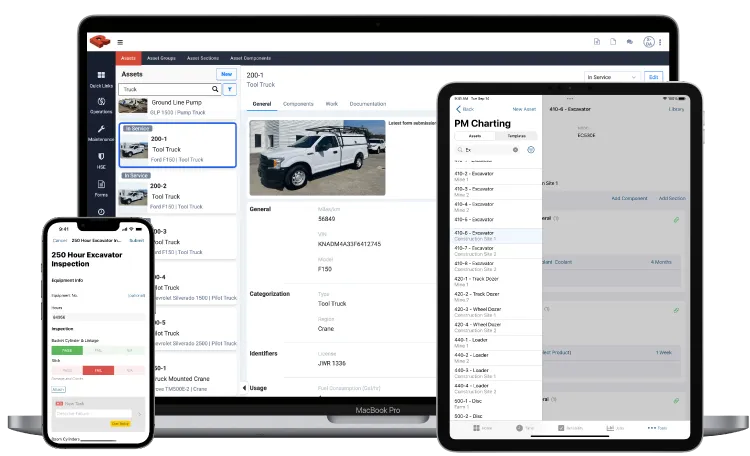Click the large white truck photo
This screenshot has height=456, width=750.
click(x=317, y=157)
